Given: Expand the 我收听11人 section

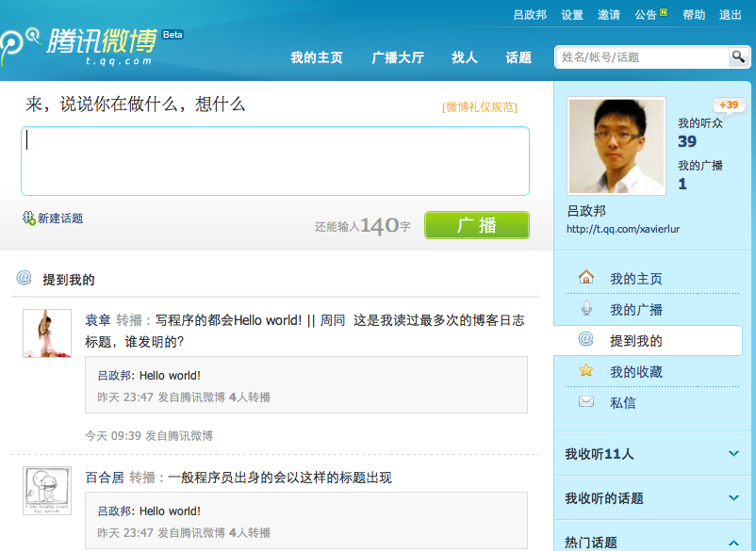Looking at the screenshot, I should click(x=733, y=454).
